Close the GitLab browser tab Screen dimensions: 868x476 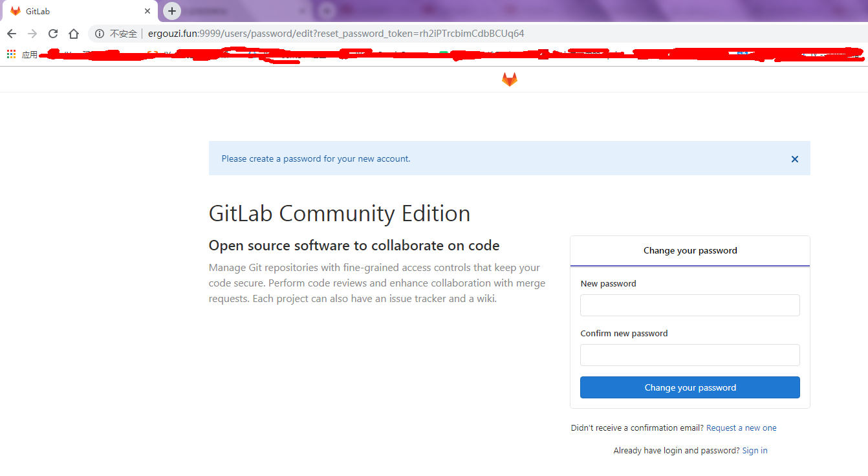pos(147,11)
